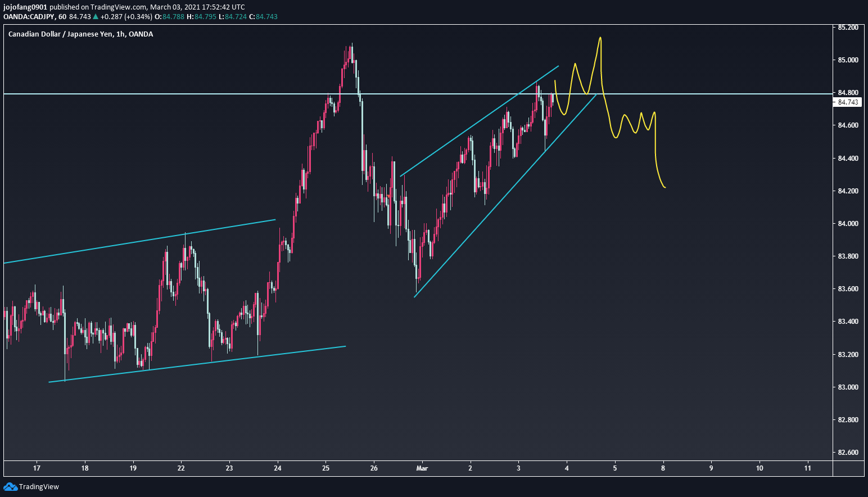This screenshot has height=497, width=868.
Task: Click the 82.800 price axis label
Action: [848, 420]
